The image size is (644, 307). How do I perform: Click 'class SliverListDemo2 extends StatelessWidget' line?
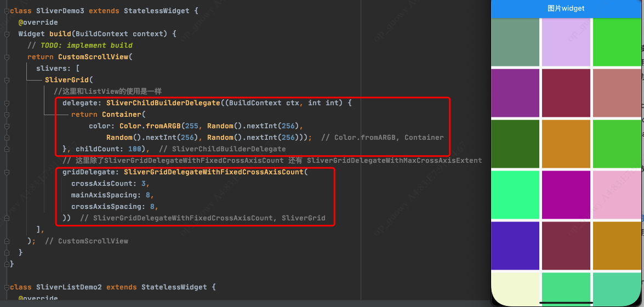tap(112, 287)
